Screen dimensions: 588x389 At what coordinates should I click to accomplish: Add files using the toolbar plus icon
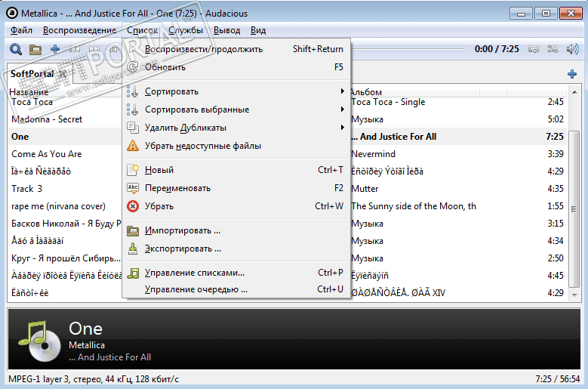tap(55, 49)
